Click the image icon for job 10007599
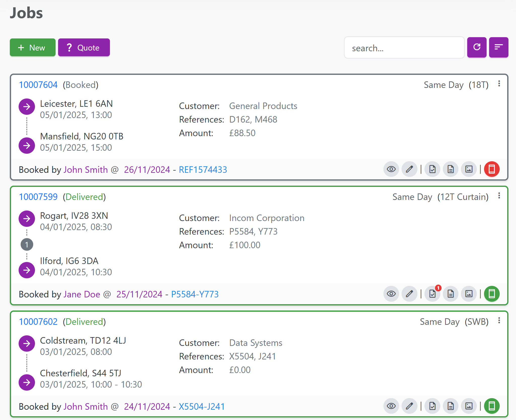This screenshot has height=420, width=516. pyautogui.click(x=469, y=294)
